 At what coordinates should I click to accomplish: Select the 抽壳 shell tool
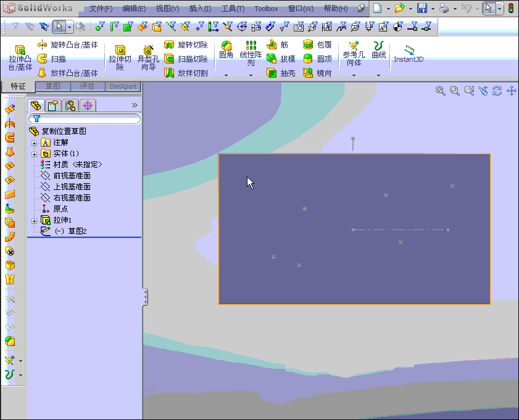[281, 73]
